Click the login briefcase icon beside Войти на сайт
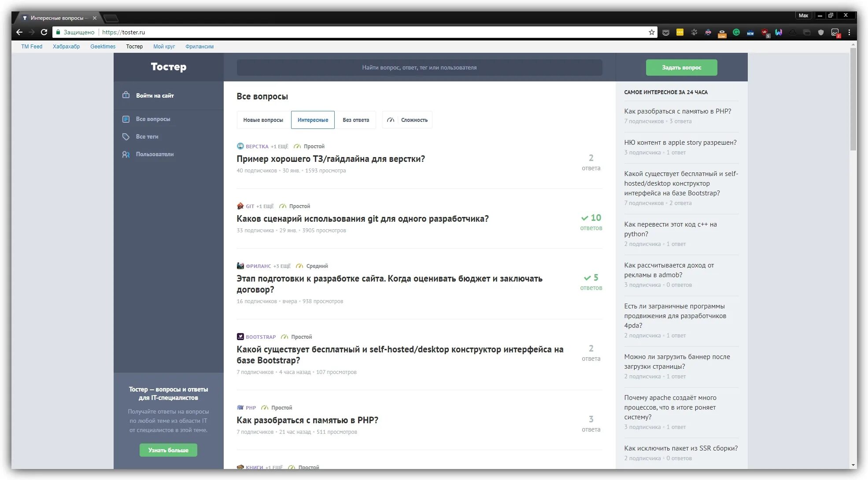 (x=126, y=95)
